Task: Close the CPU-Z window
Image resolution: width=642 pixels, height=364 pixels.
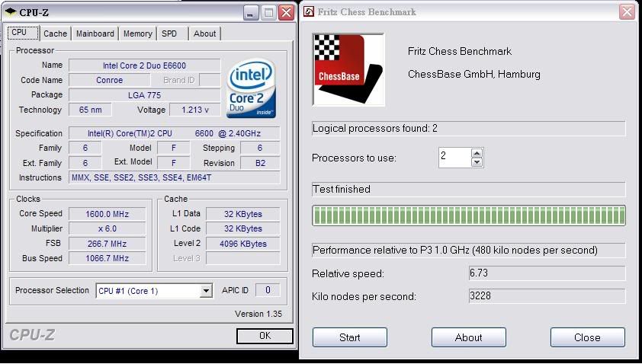Action: [x=286, y=13]
